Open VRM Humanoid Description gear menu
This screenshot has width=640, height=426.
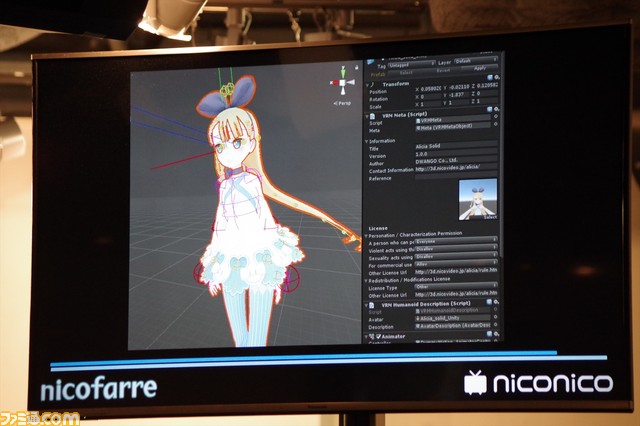[496, 302]
